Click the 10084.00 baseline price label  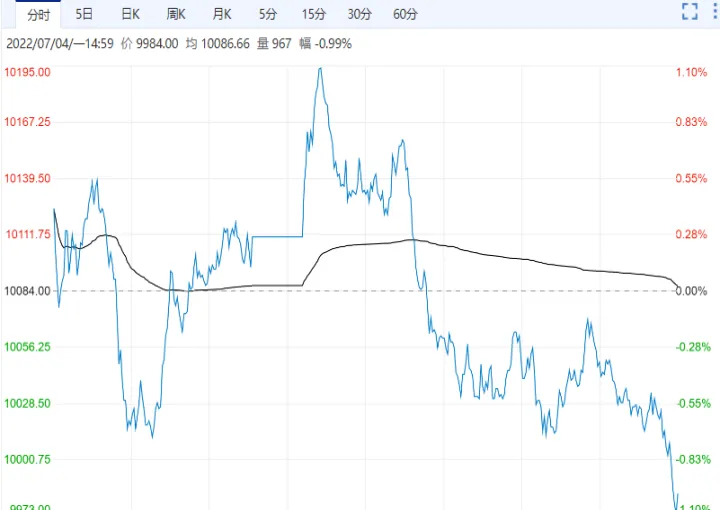tap(28, 291)
